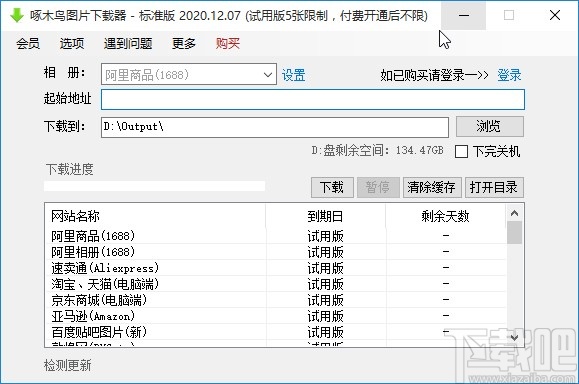Click the green download arrow app icon
The width and height of the screenshot is (579, 384).
pos(17,16)
